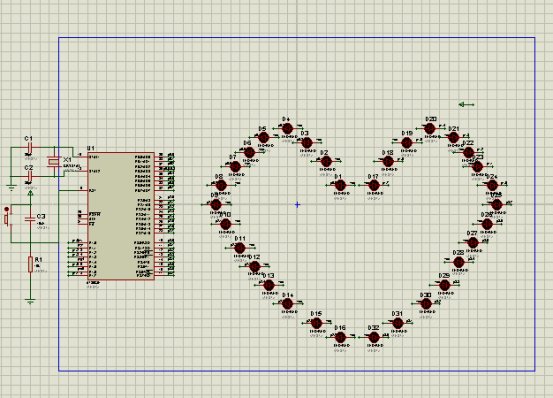Select the U1 microcontroller chip body

pyautogui.click(x=121, y=216)
